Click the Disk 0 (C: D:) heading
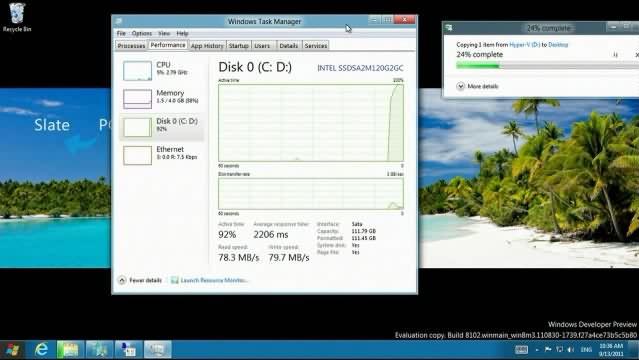The width and height of the screenshot is (639, 360). pos(255,67)
